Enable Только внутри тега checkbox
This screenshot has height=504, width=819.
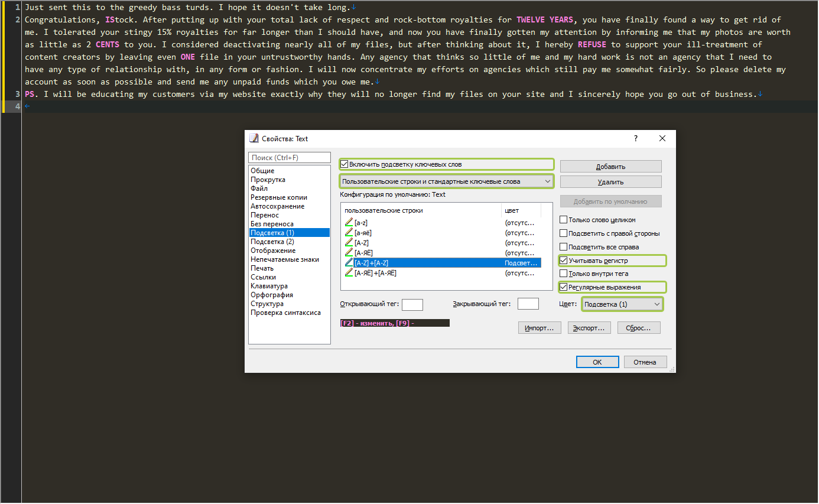[x=564, y=274]
